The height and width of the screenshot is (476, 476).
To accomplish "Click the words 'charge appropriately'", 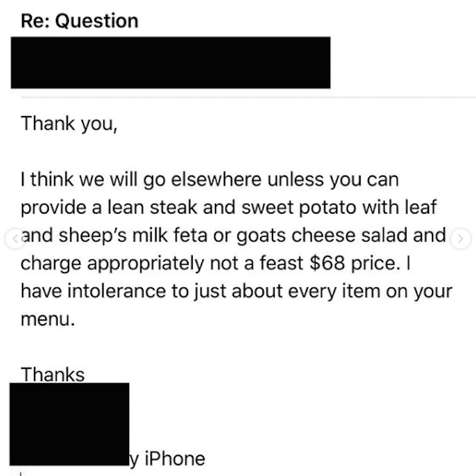I will point(112,264).
